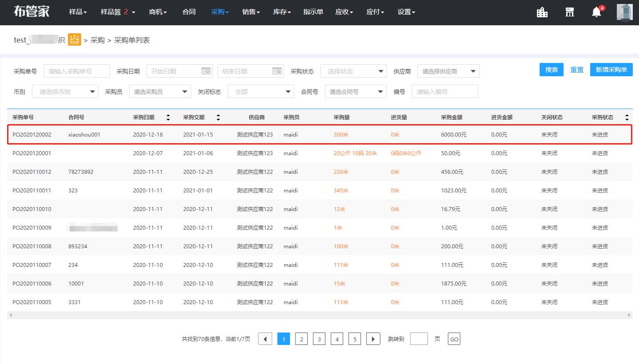Open order PO2020110012
The width and height of the screenshot is (639, 364).
(32, 172)
